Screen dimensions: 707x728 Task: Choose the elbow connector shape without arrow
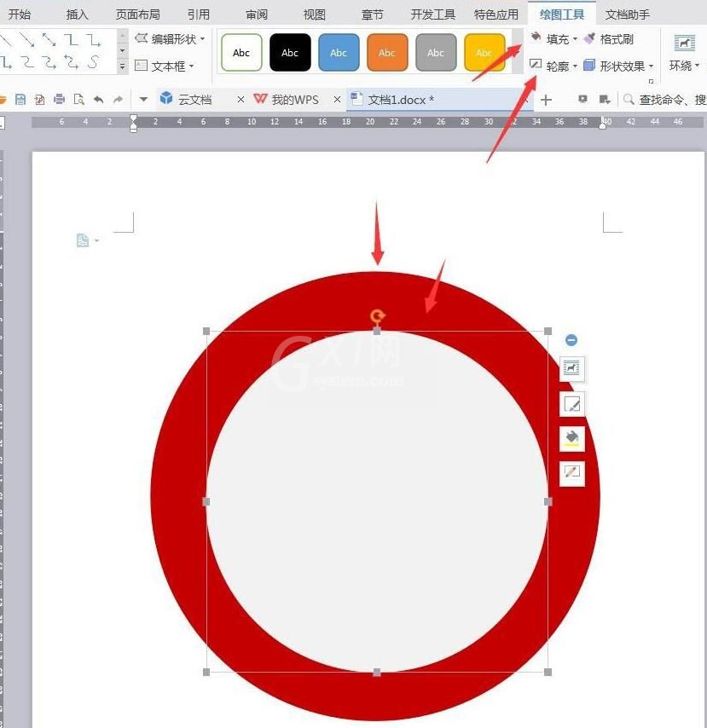(71, 40)
